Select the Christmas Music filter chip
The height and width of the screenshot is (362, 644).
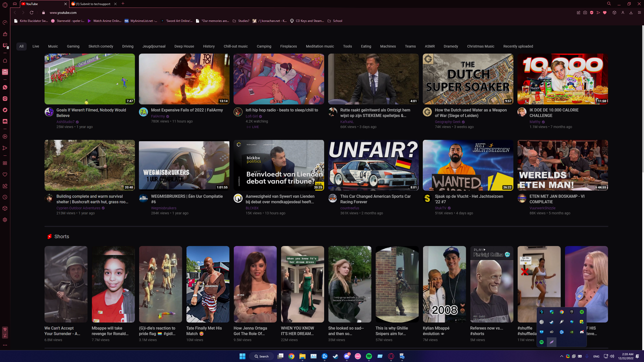coord(480,46)
